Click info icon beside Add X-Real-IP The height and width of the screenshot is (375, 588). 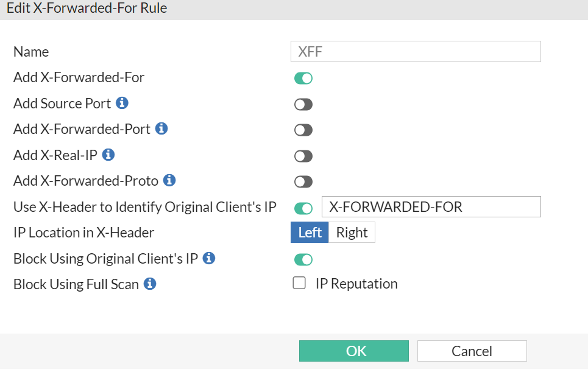pos(108,155)
